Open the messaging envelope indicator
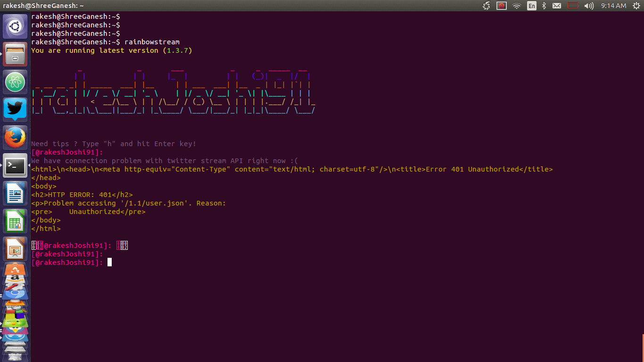644x362 pixels. pos(557,6)
